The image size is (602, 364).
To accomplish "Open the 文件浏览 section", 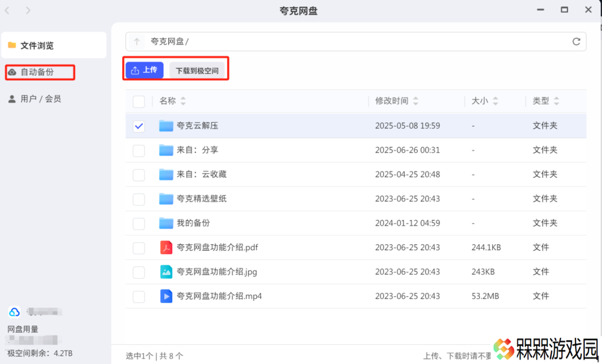I will click(x=54, y=45).
